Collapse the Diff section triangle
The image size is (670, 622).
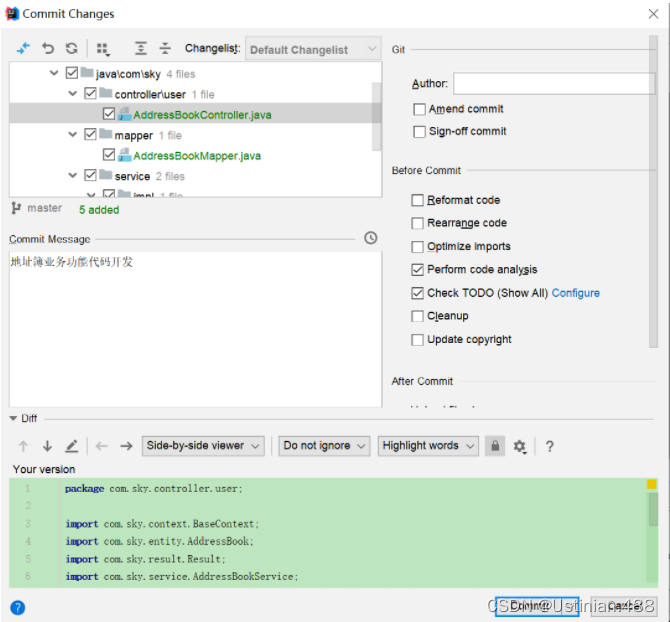tap(13, 418)
